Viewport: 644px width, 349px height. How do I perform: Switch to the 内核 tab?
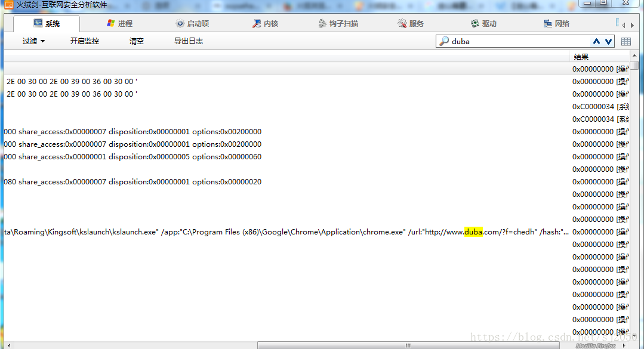[x=265, y=23]
